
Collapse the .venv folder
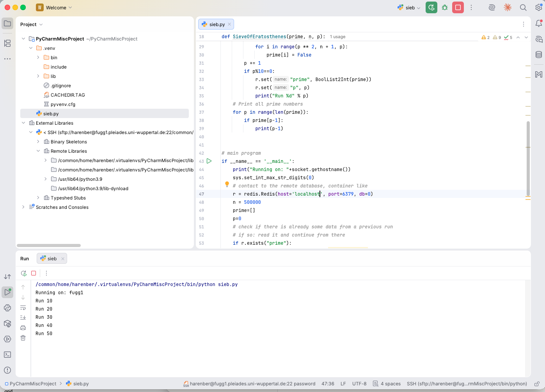pyautogui.click(x=31, y=48)
